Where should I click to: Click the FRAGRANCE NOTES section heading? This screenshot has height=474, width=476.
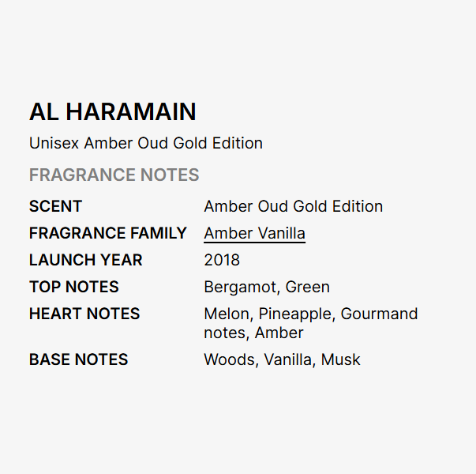[x=114, y=175]
